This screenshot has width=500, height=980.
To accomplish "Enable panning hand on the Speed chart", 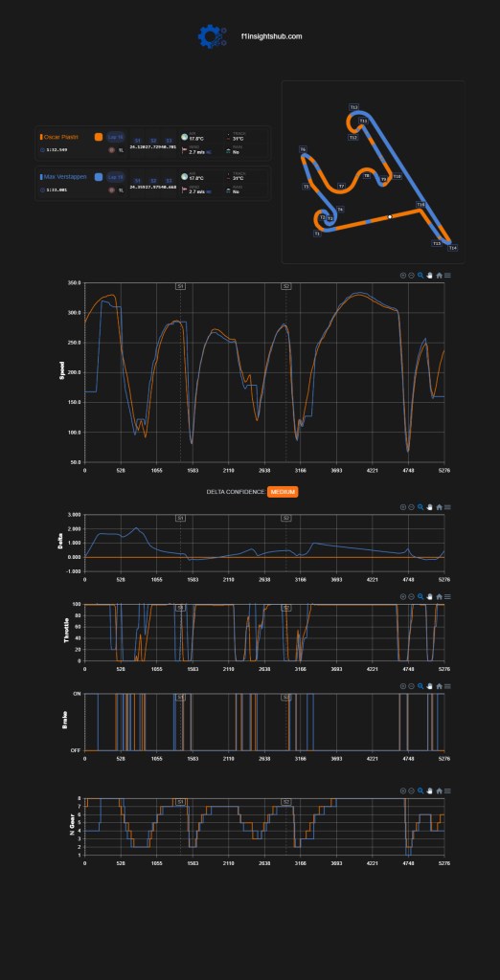I will (x=429, y=275).
